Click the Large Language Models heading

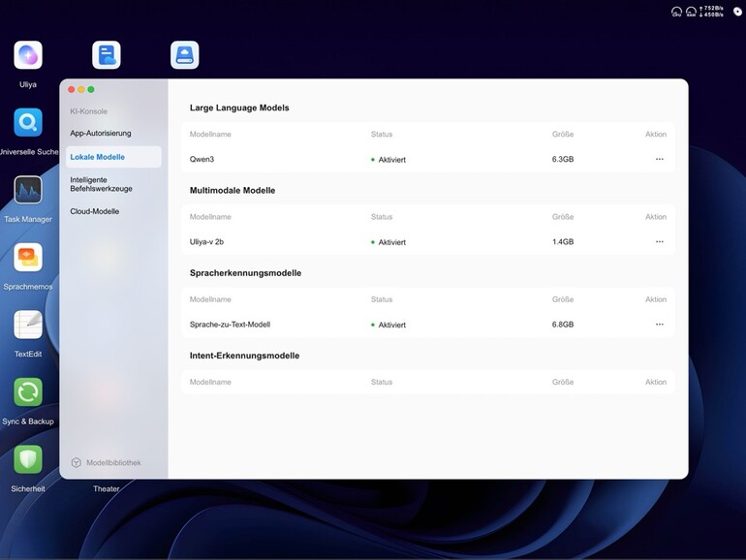(239, 108)
